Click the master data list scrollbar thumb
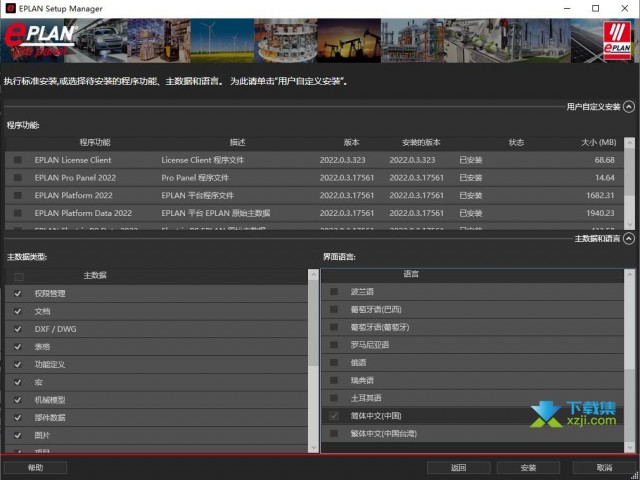 [x=313, y=322]
